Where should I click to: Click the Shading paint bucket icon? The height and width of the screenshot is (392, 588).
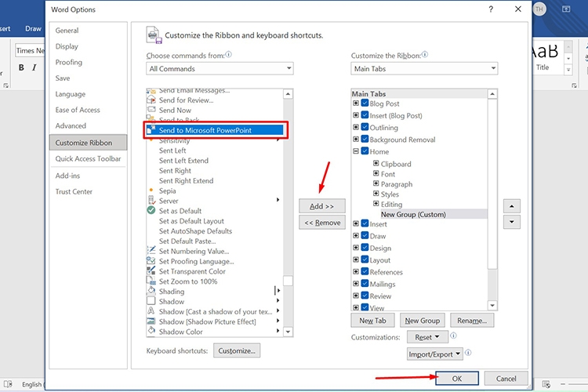(x=151, y=291)
